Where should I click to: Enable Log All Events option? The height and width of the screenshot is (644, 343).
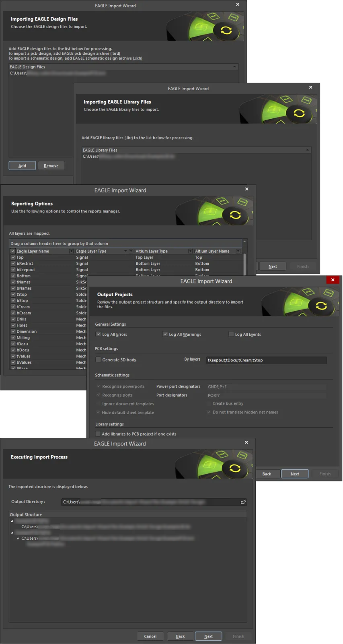click(231, 334)
